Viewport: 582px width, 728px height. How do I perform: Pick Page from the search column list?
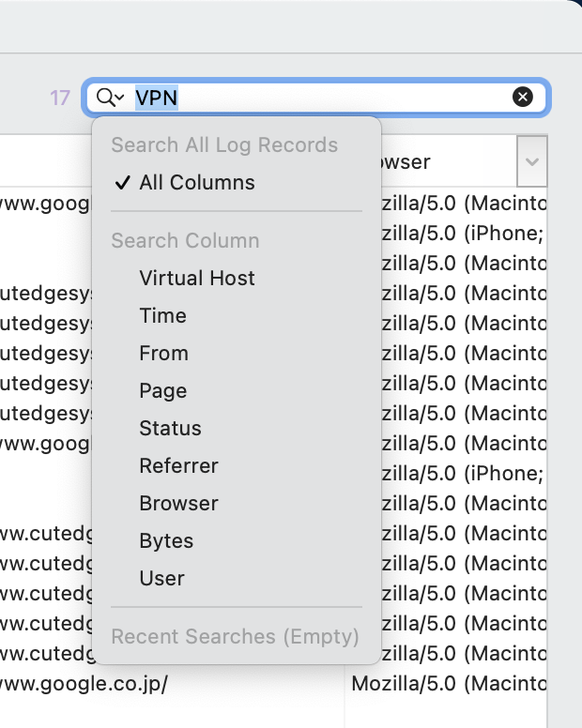point(162,390)
